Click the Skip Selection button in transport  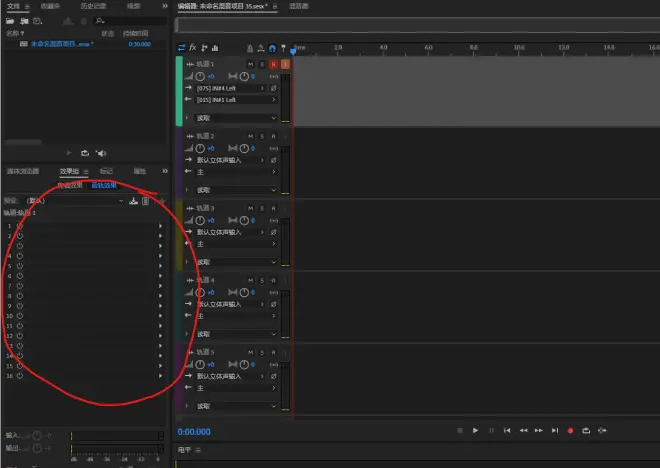coord(602,431)
